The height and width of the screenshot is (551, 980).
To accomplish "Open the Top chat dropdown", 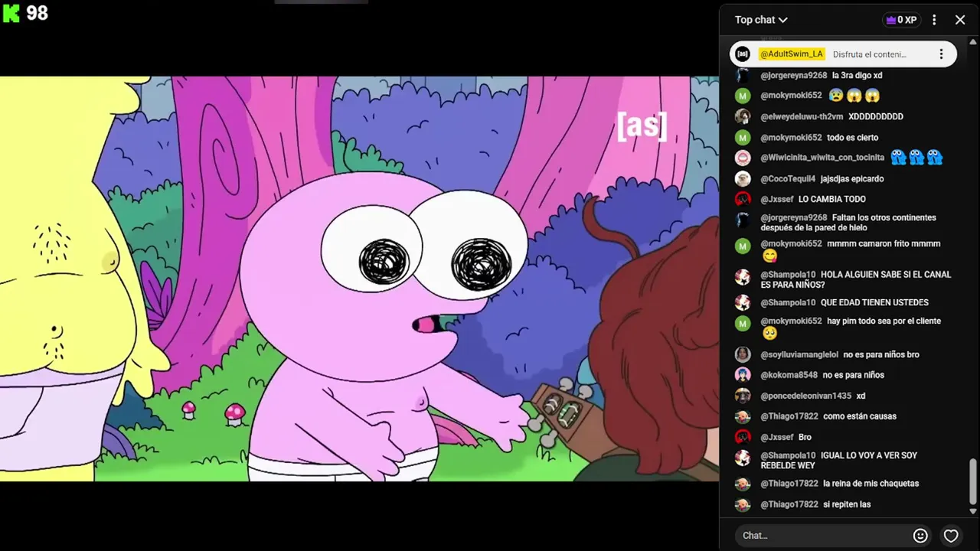I will (x=761, y=20).
